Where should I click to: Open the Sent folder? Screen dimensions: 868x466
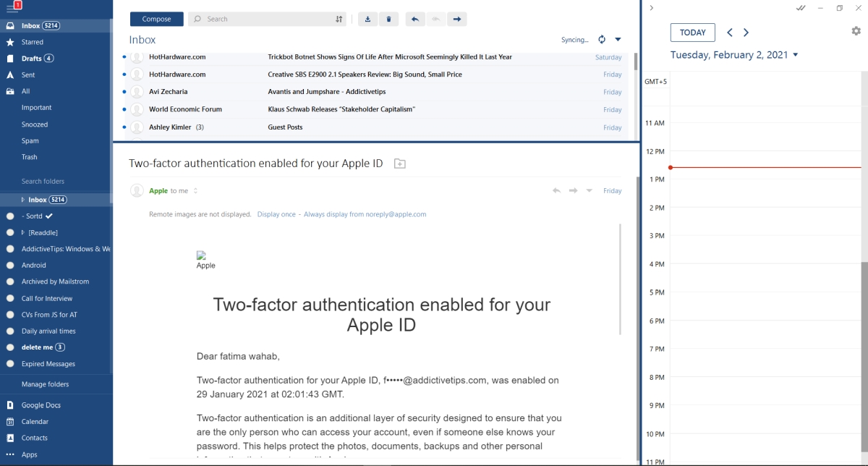[28, 75]
